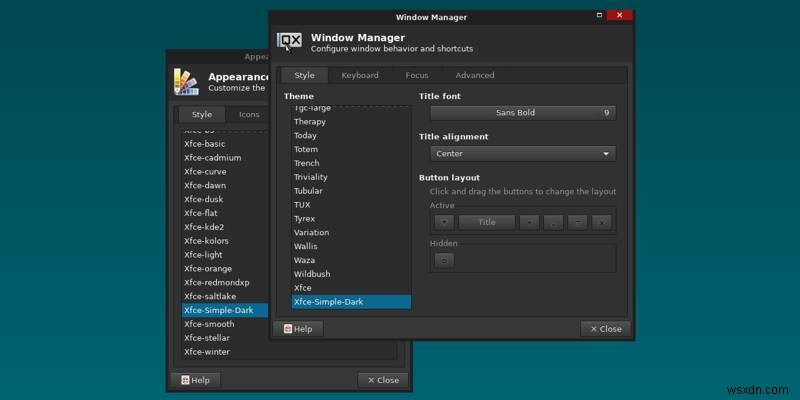Switch to the Keyboard tab

coord(360,75)
